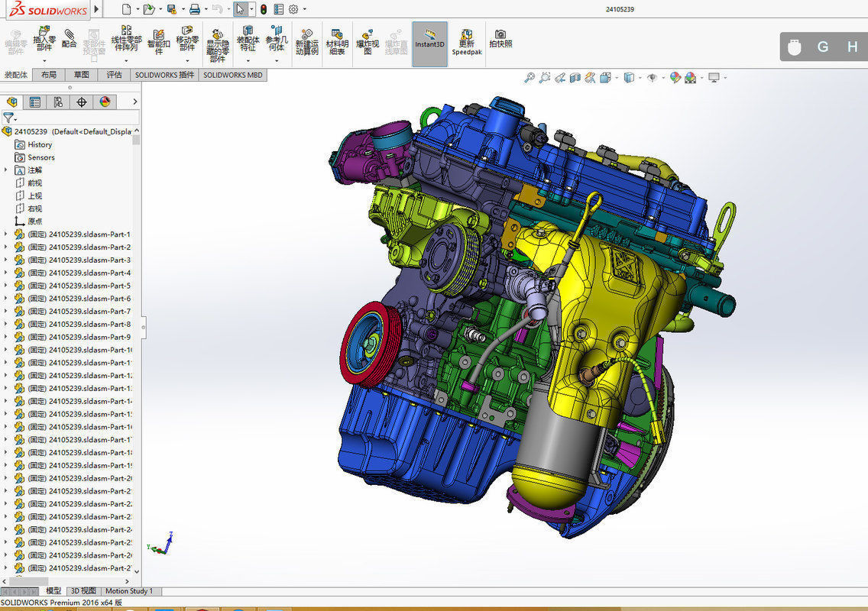The width and height of the screenshot is (868, 611).
Task: Click the 更新 Speedpak button
Action: pos(467,43)
